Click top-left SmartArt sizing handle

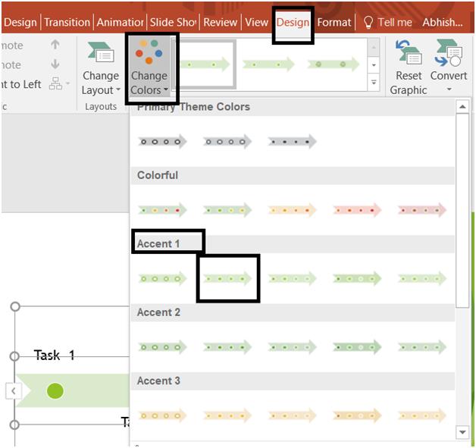15,306
